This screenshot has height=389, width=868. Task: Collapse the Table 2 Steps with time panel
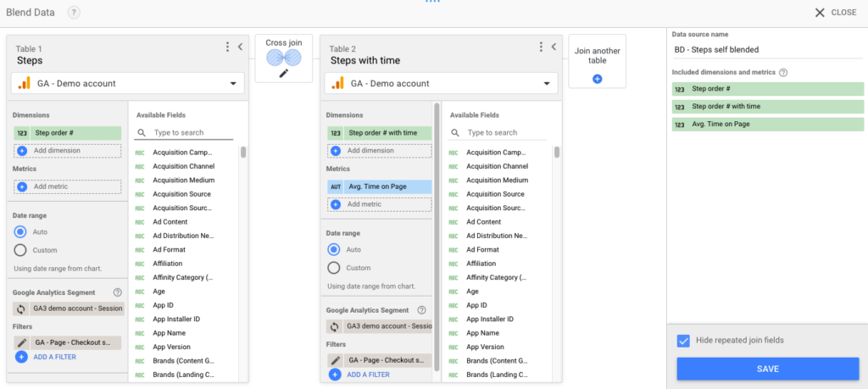[x=554, y=47]
